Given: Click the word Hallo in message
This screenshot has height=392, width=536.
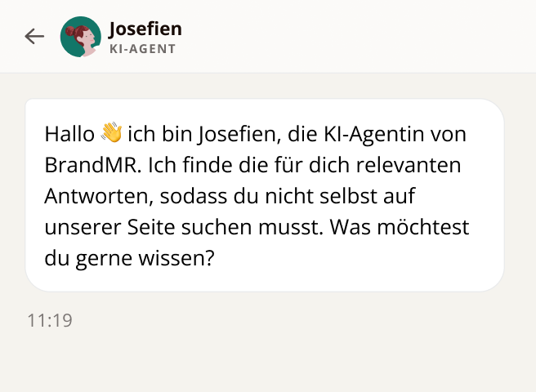Looking at the screenshot, I should 69,133.
